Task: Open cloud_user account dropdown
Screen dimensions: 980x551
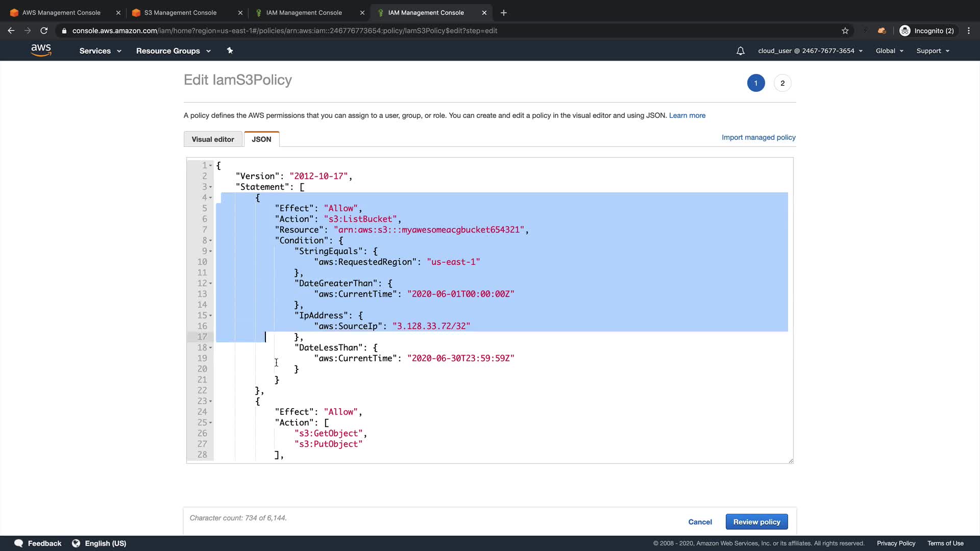Action: point(810,51)
